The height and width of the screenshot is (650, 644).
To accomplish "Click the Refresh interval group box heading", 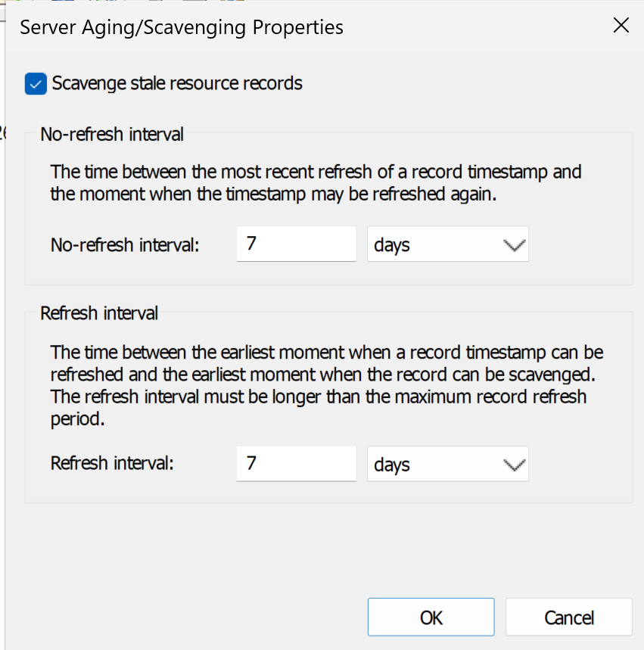I will coord(99,313).
